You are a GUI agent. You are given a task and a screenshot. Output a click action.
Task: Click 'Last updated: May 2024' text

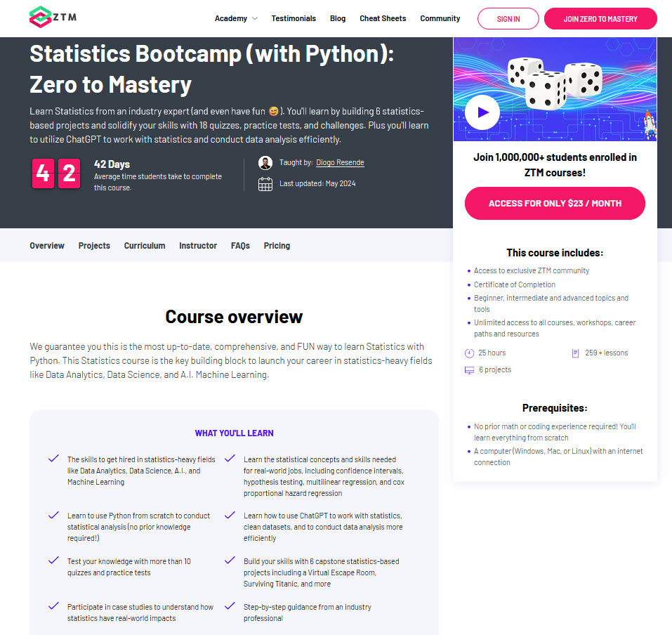pos(317,183)
